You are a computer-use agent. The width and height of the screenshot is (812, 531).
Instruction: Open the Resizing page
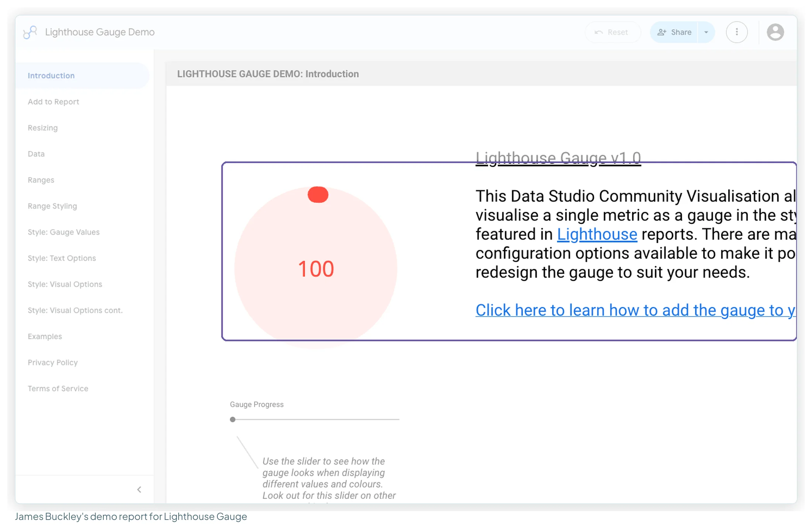tap(42, 128)
